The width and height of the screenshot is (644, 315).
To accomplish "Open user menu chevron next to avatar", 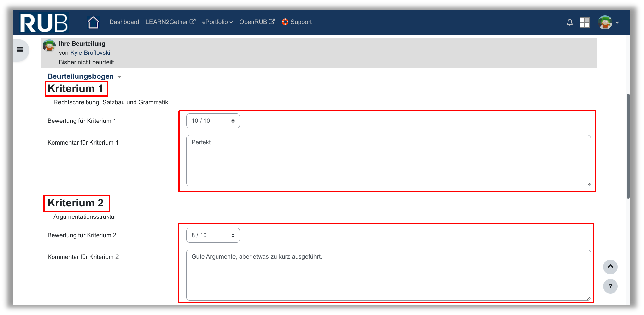I will (617, 23).
